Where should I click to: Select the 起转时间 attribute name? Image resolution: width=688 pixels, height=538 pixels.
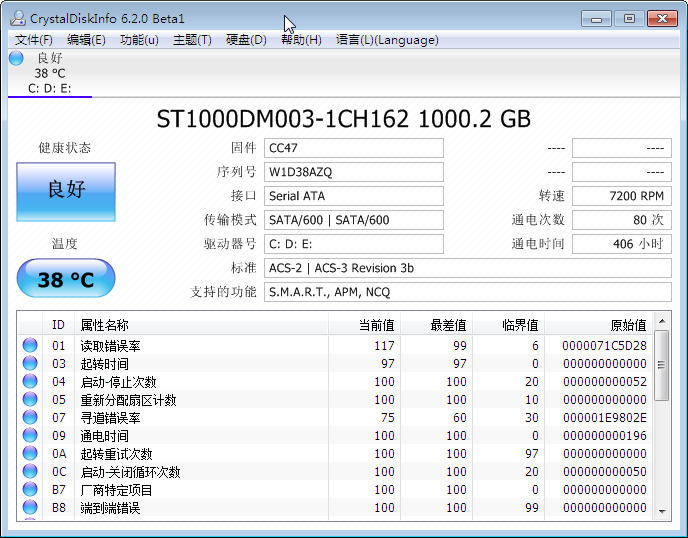[x=104, y=364]
